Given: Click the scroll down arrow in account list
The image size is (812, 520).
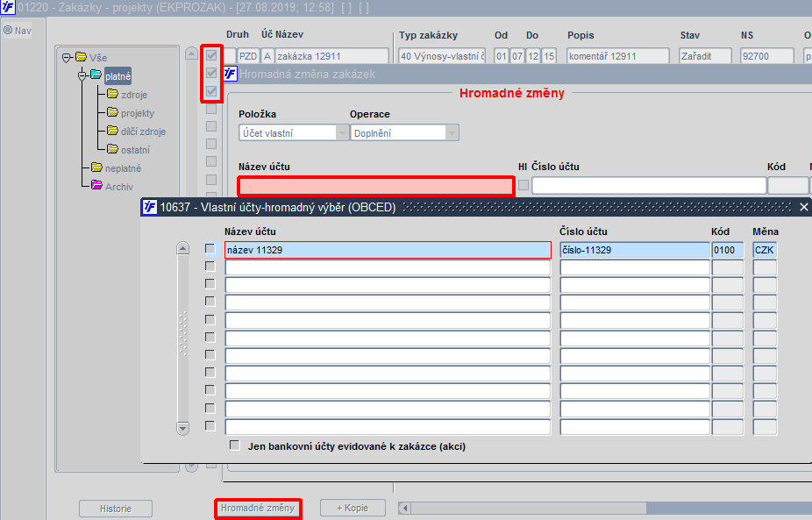Looking at the screenshot, I should 182,428.
